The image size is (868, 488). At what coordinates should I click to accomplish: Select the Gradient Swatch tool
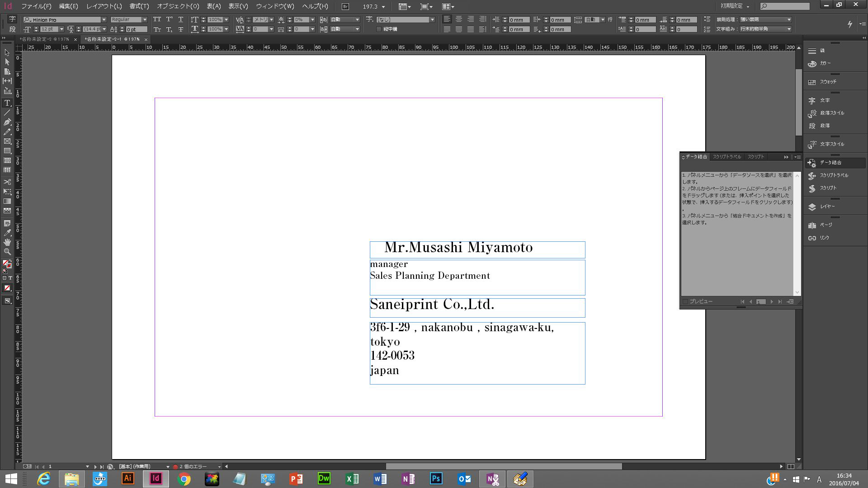point(7,201)
